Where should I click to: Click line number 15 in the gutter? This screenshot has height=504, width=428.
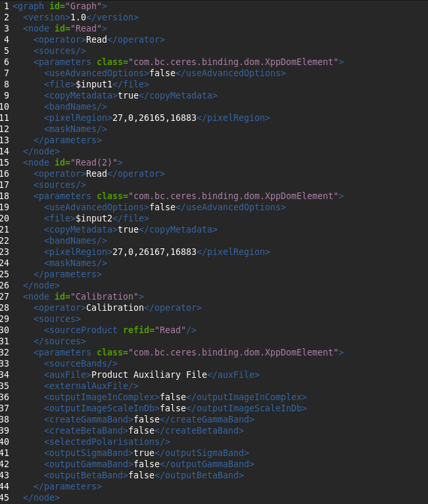click(x=6, y=162)
